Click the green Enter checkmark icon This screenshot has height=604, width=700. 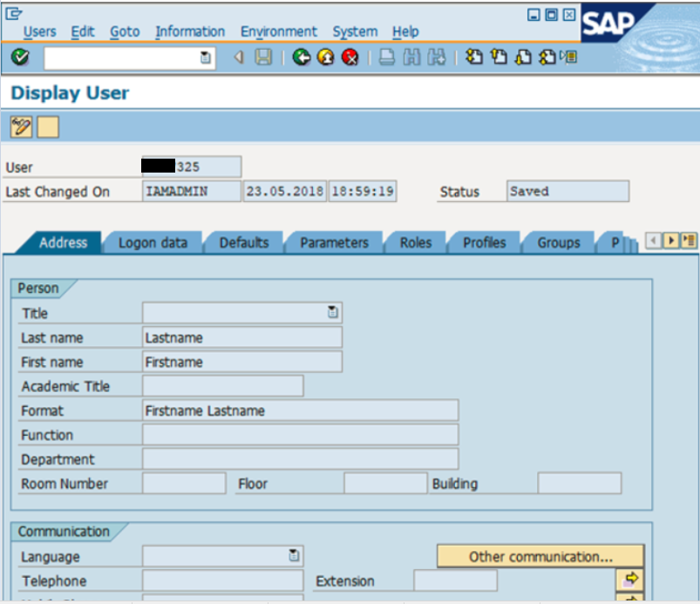pyautogui.click(x=20, y=58)
